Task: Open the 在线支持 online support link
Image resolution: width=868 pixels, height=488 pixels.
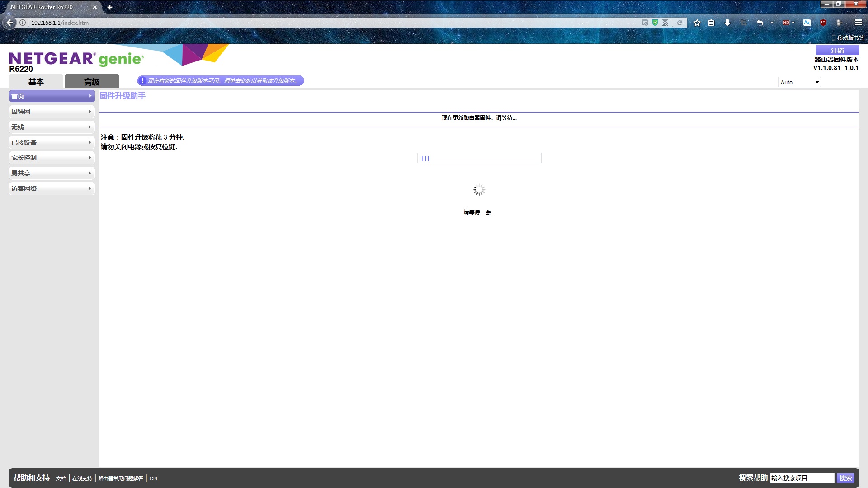Action: pos(82,479)
